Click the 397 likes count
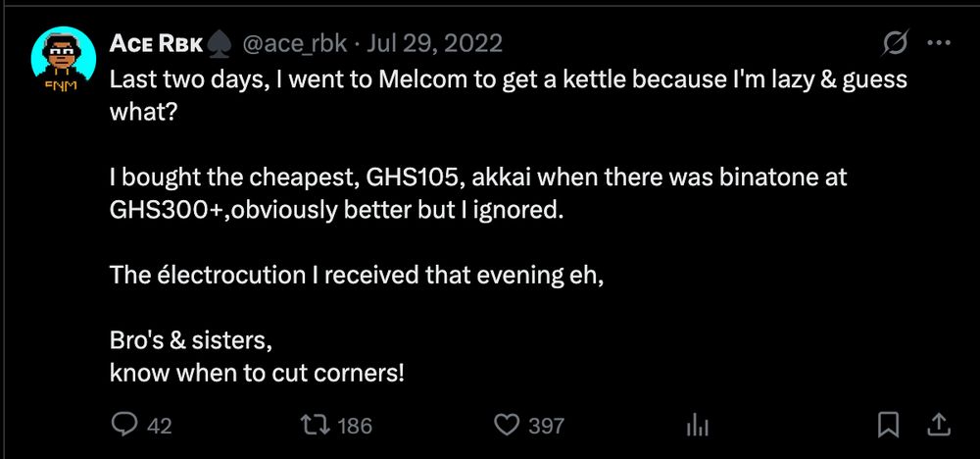Image resolution: width=980 pixels, height=459 pixels. pyautogui.click(x=546, y=426)
